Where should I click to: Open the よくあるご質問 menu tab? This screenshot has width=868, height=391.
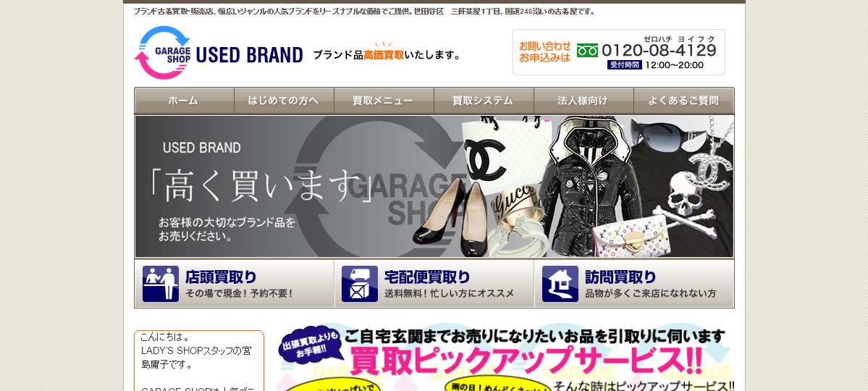(683, 101)
